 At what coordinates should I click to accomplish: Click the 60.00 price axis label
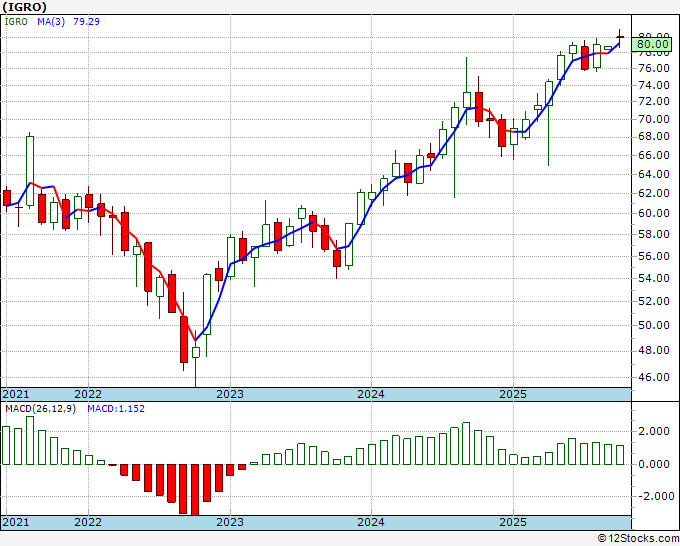[x=654, y=213]
